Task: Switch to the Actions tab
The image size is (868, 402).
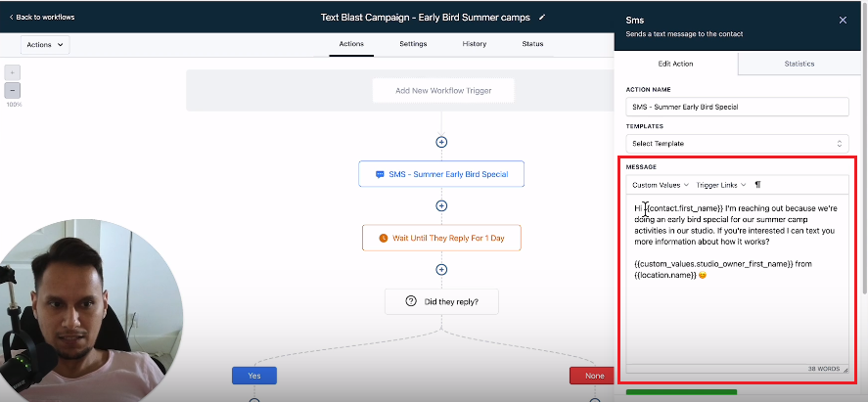Action: coord(351,44)
